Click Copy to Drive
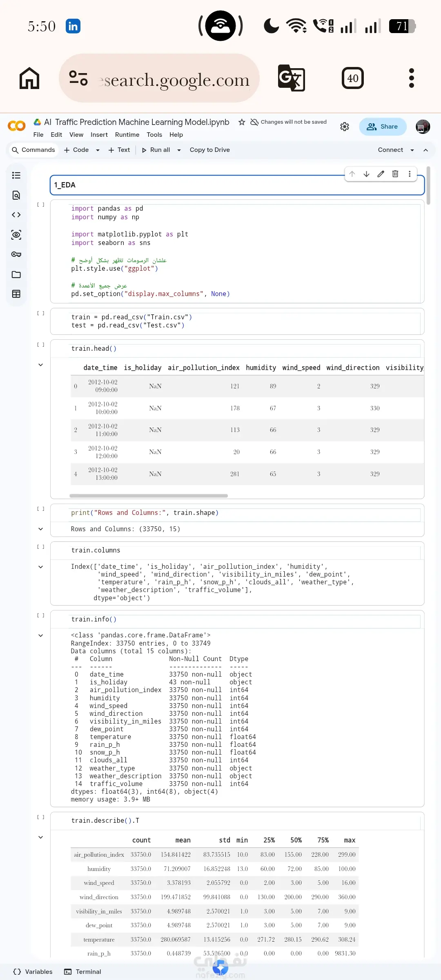Viewport: 441px width, 980px height. coord(210,150)
